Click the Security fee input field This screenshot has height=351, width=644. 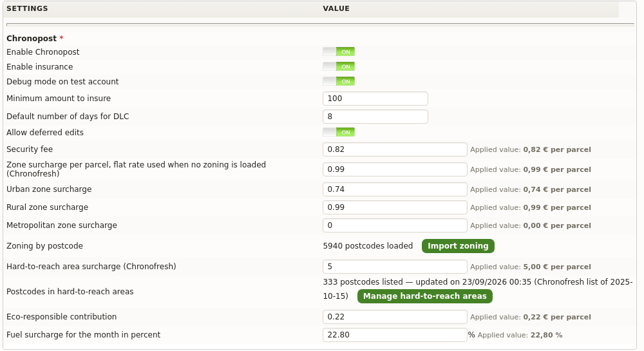(x=395, y=149)
